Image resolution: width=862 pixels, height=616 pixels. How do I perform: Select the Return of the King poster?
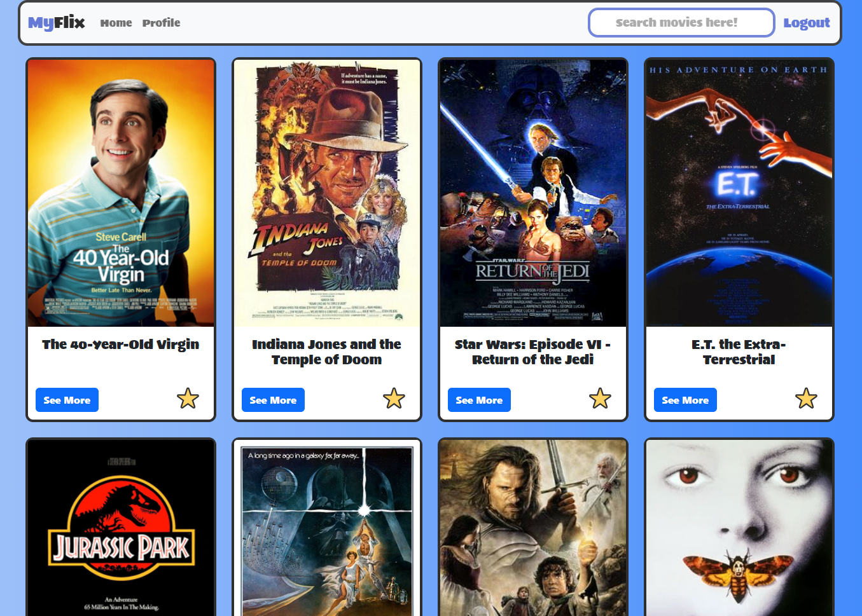point(532,528)
